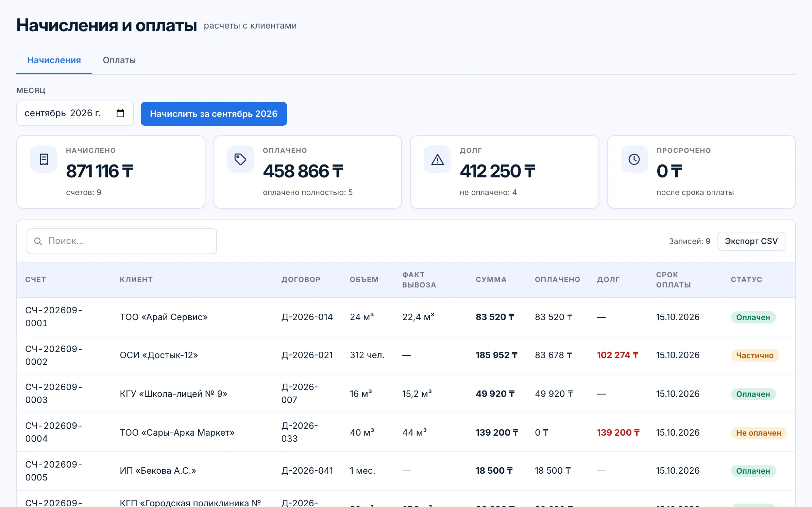Click the receipt icon in Начислено card
This screenshot has width=812, height=507.
(x=44, y=159)
